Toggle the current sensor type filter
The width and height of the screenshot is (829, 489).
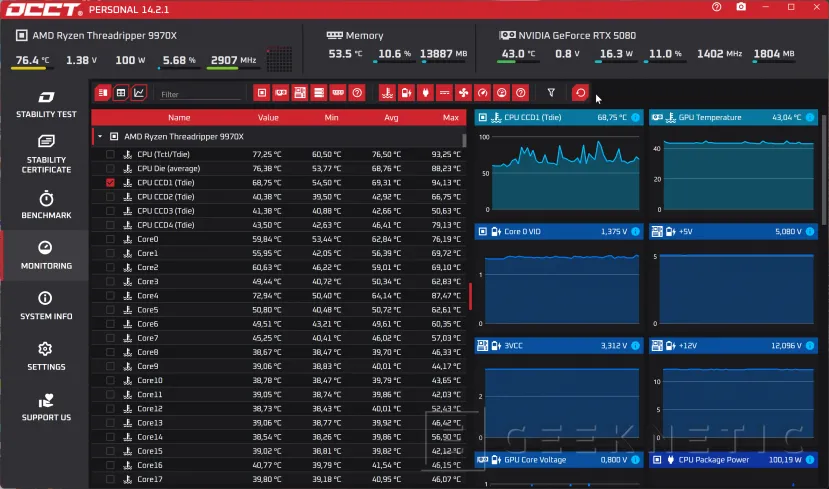pos(445,93)
